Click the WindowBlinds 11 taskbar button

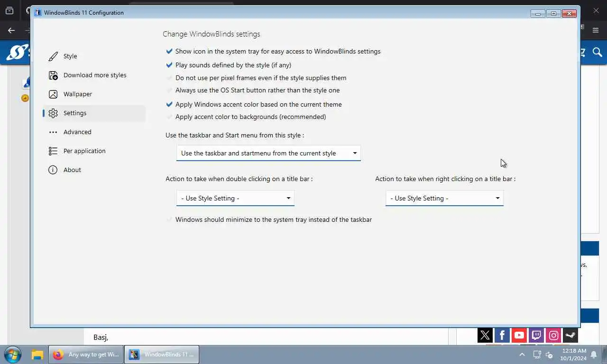(x=162, y=355)
